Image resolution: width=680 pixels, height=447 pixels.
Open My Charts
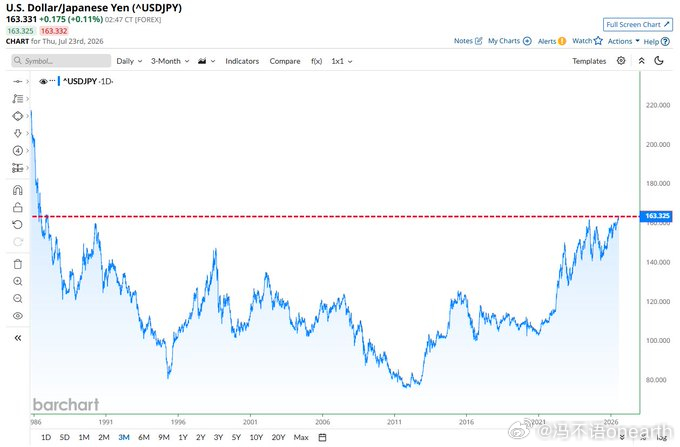[x=510, y=41]
